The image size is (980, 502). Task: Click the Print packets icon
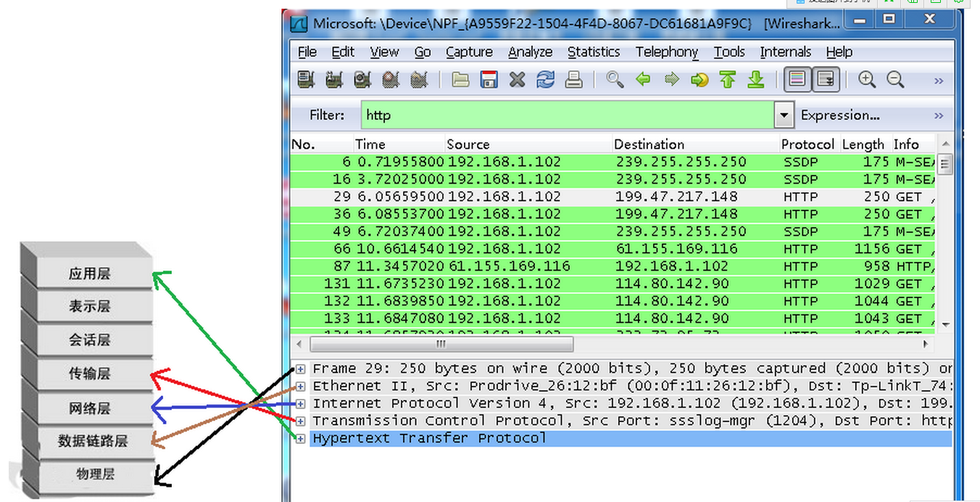point(573,80)
